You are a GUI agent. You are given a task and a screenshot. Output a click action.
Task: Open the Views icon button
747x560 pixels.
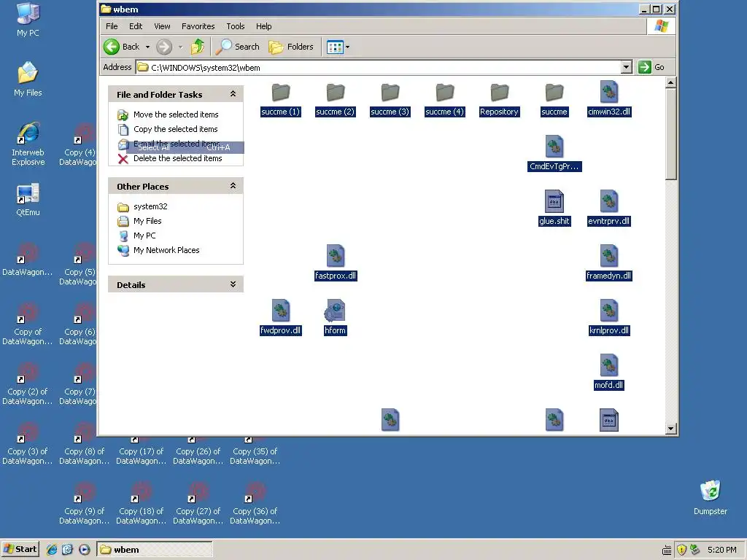point(335,47)
